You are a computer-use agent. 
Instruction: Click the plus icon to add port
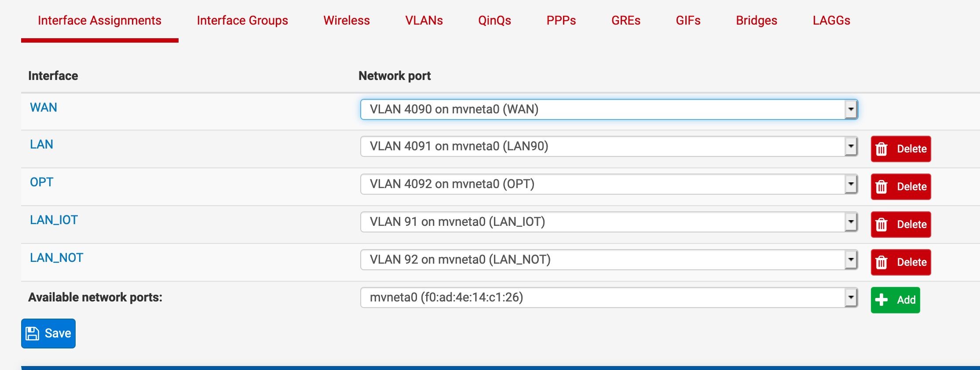881,300
